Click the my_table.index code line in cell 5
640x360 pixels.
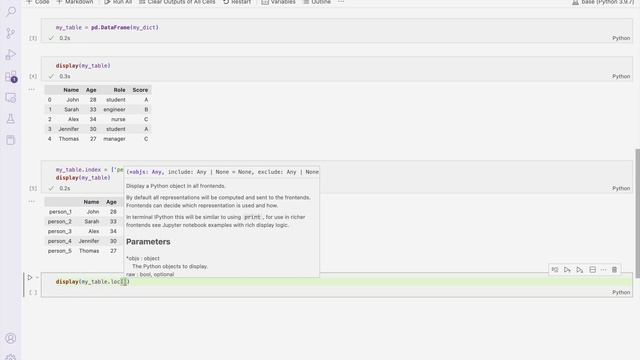89,169
